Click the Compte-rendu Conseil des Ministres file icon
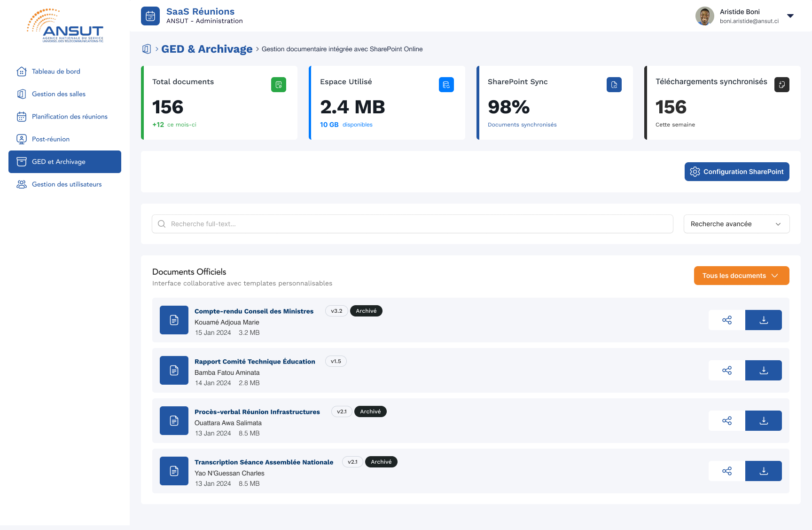 pyautogui.click(x=174, y=320)
